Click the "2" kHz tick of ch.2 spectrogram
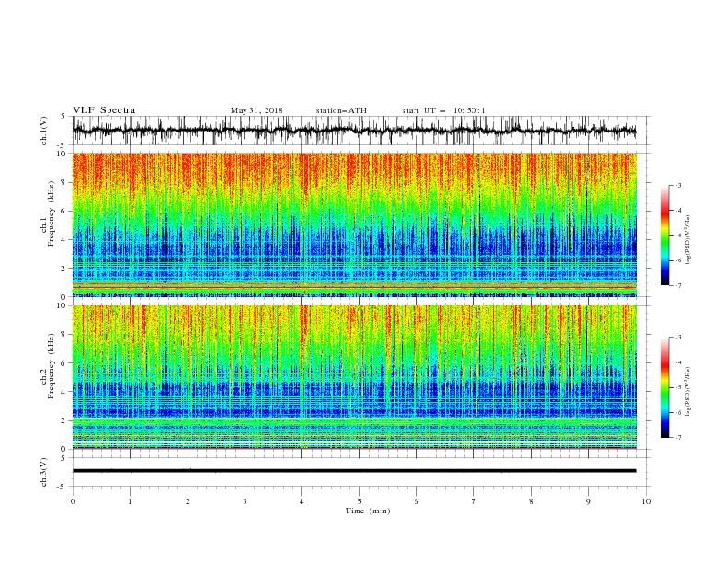The image size is (728, 563). (63, 420)
